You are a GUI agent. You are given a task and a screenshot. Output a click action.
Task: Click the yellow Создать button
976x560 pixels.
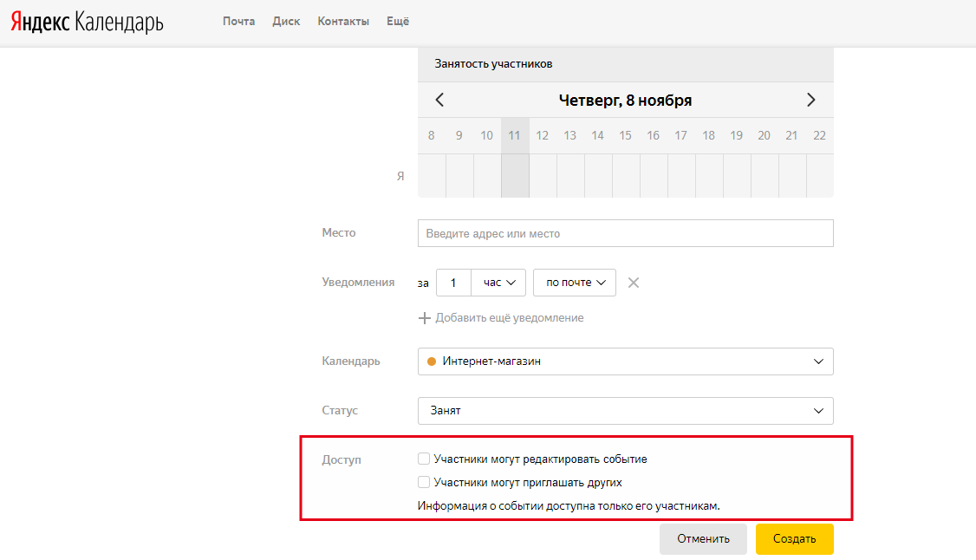point(794,538)
